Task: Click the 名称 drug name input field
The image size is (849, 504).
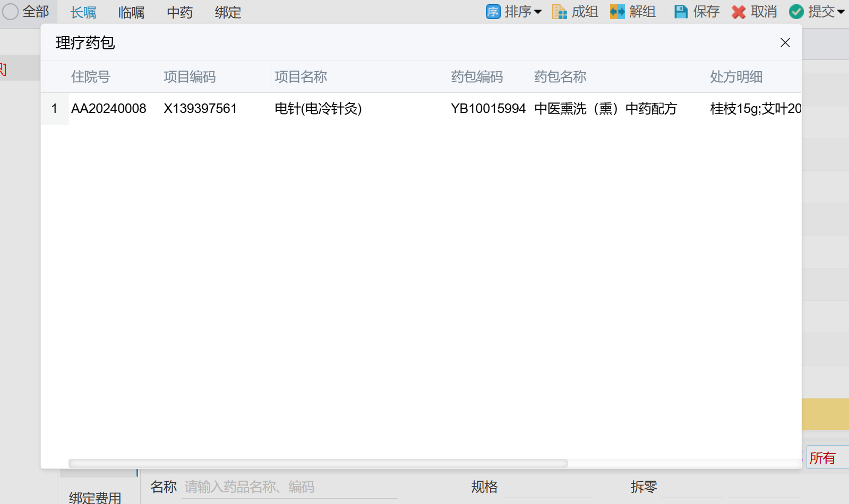Action: tap(289, 487)
